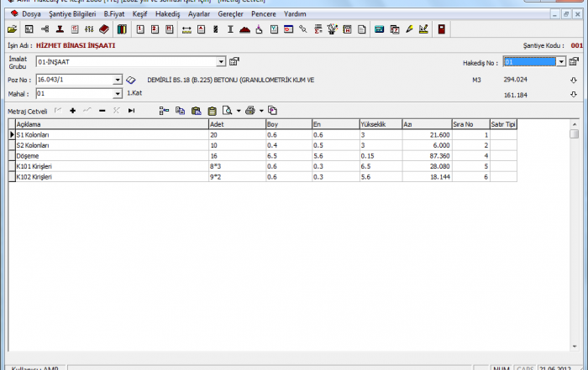Delete row using the minus icon
The width and height of the screenshot is (588, 370).
tap(102, 111)
